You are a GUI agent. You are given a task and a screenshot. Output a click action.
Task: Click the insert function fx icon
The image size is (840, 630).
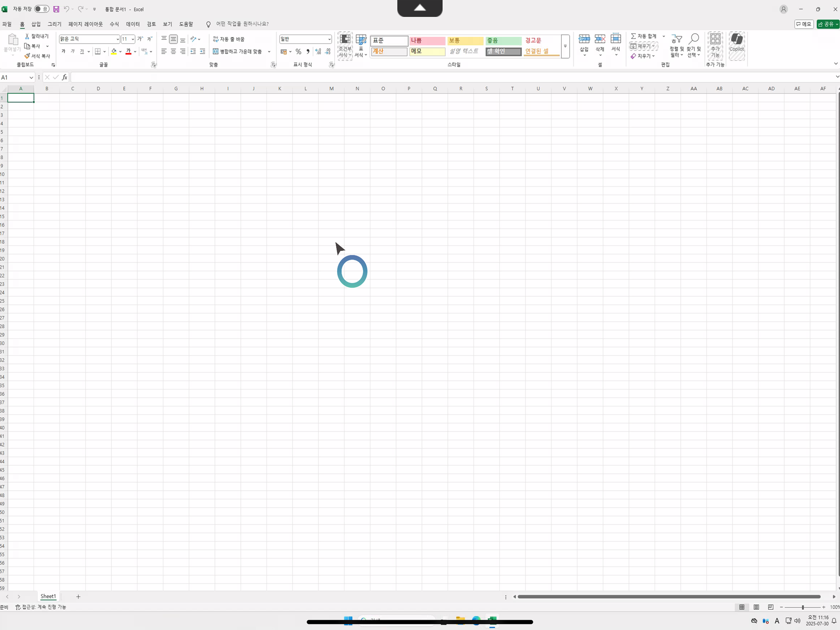65,77
